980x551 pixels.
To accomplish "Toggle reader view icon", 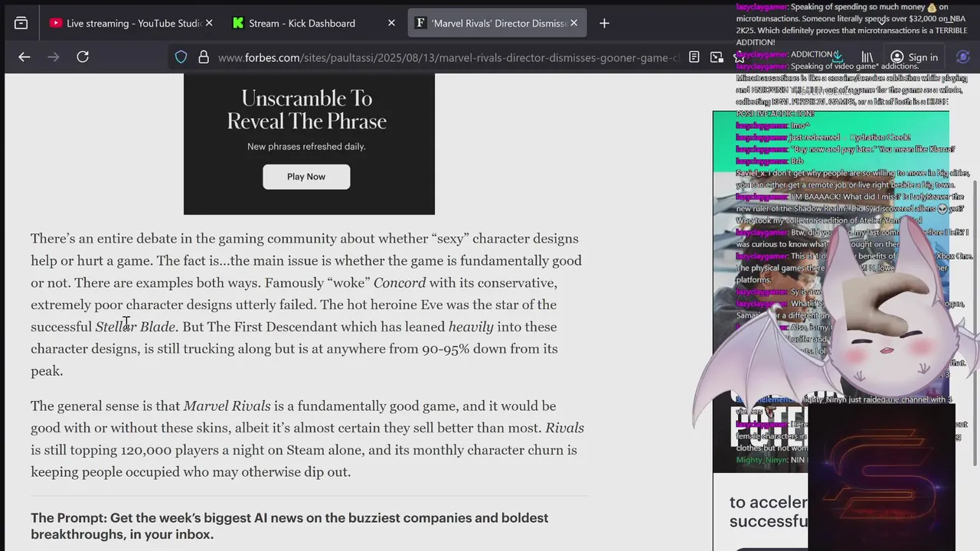I will [x=694, y=57].
